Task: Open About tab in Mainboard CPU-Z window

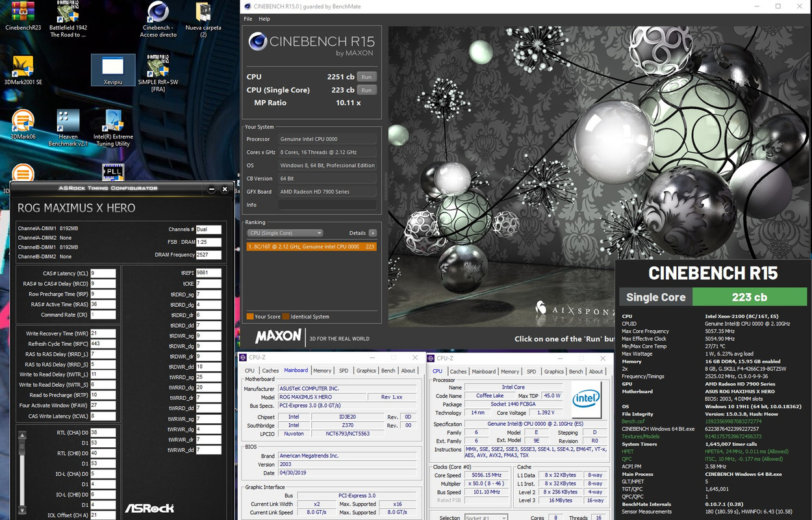Action: [408, 370]
